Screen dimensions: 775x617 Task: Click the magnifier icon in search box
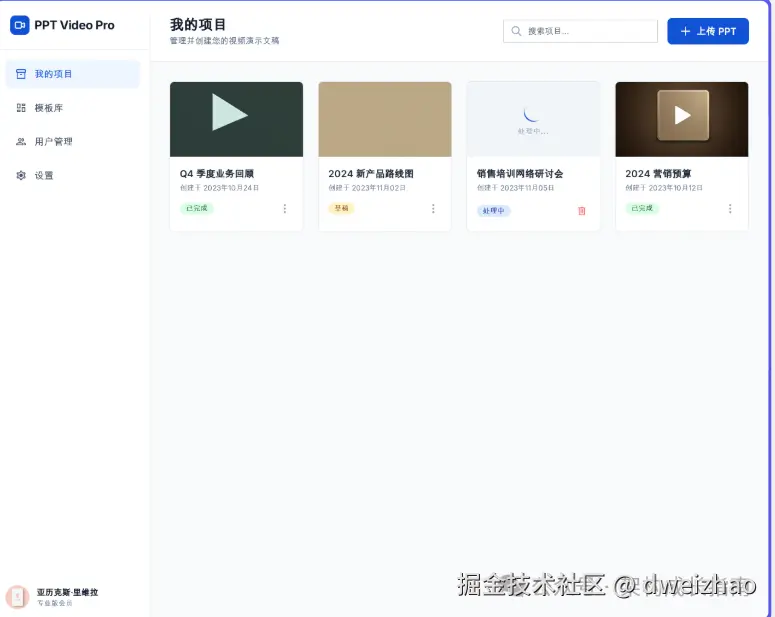(x=517, y=31)
